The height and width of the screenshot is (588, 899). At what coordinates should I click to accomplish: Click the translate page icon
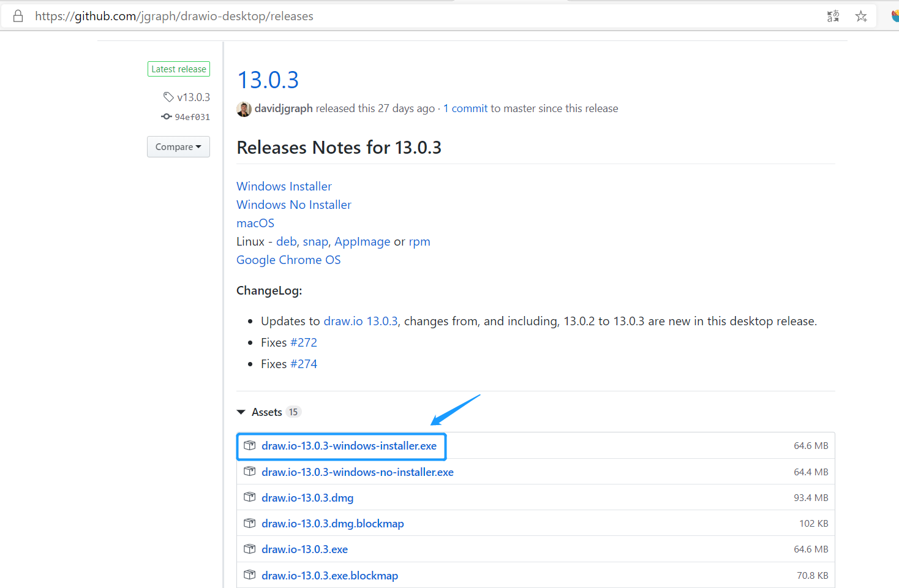pyautogui.click(x=833, y=17)
